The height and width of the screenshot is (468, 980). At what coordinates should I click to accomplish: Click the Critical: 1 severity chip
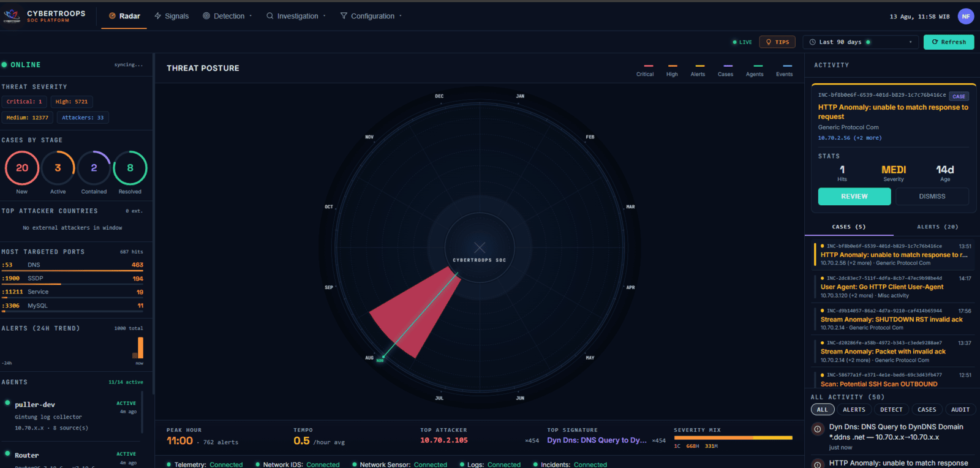pos(24,102)
